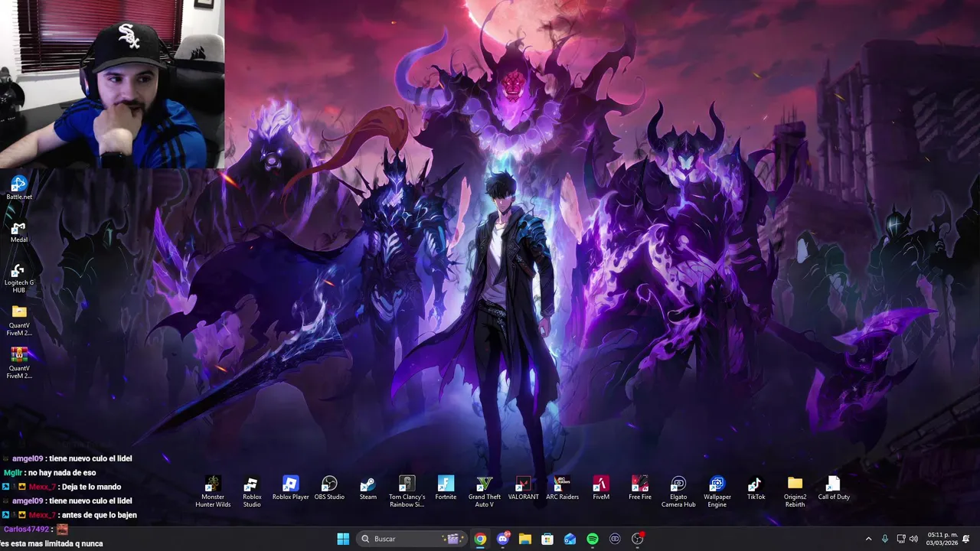Open the Roblox Studio shortcut

pos(252,491)
